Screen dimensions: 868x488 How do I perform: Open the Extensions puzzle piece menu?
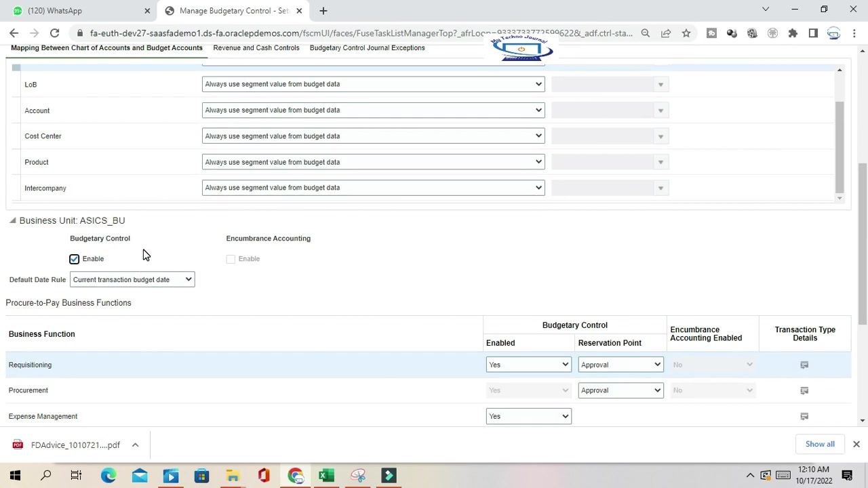click(x=793, y=33)
